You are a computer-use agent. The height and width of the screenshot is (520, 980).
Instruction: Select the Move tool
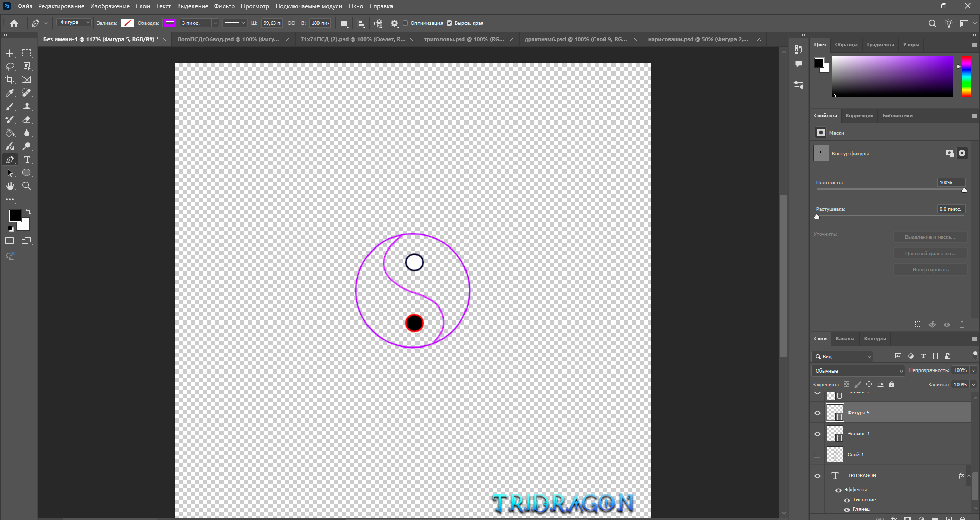pos(10,53)
